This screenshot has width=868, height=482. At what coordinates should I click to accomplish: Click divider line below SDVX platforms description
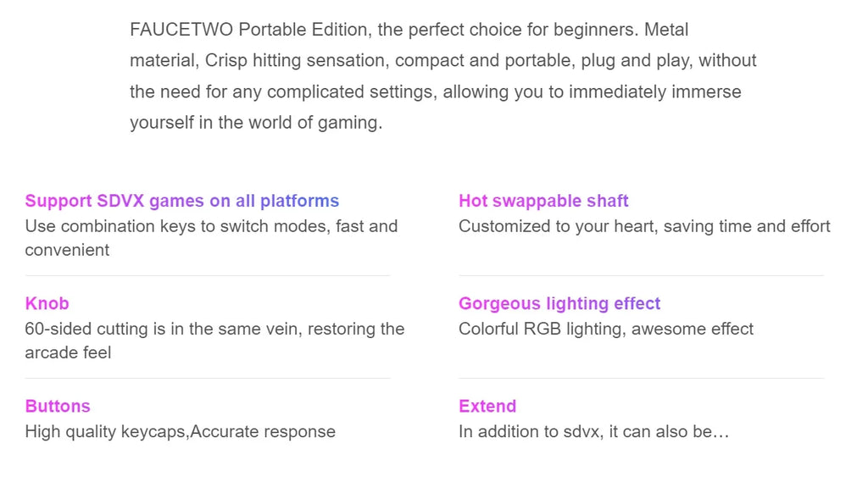point(208,275)
